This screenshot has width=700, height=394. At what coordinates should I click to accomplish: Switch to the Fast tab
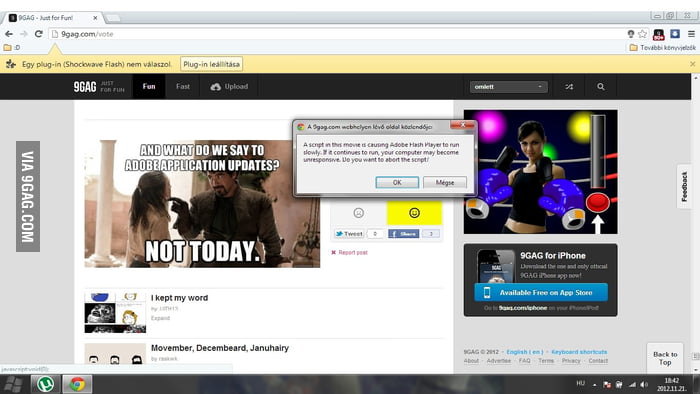(183, 87)
